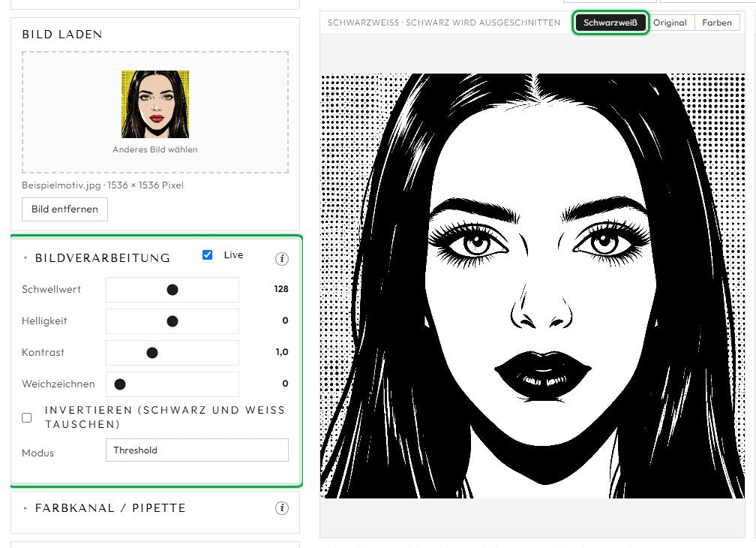The width and height of the screenshot is (756, 548).
Task: Click the Bild laden heading
Action: coord(62,35)
